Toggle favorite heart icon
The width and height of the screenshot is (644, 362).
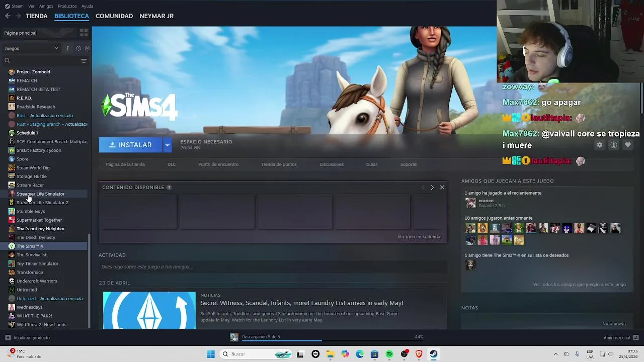coord(628,145)
